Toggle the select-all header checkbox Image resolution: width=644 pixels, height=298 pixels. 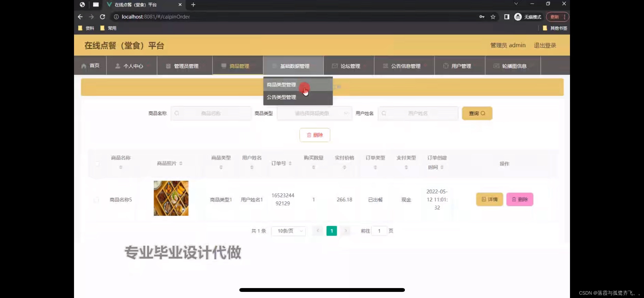(97, 163)
